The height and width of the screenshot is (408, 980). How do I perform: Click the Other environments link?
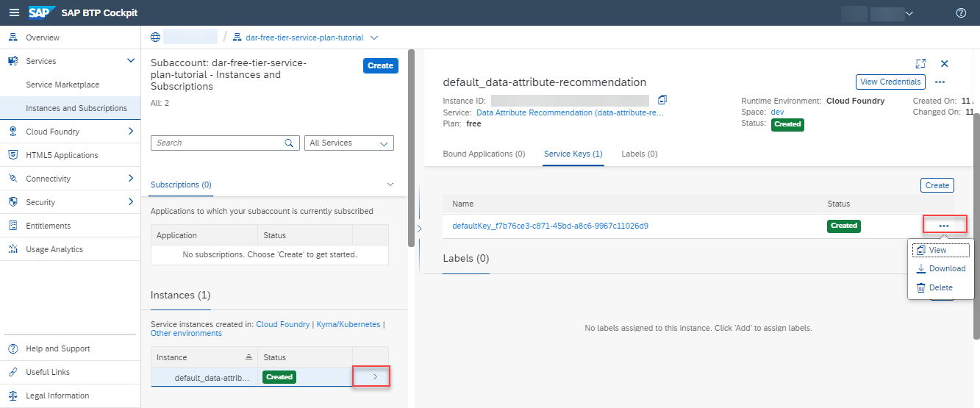pyautogui.click(x=186, y=333)
